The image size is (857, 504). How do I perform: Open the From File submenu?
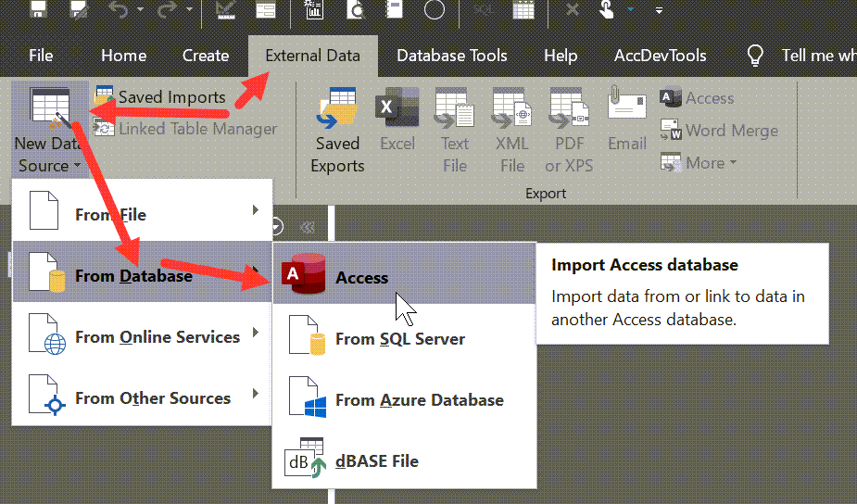point(142,211)
